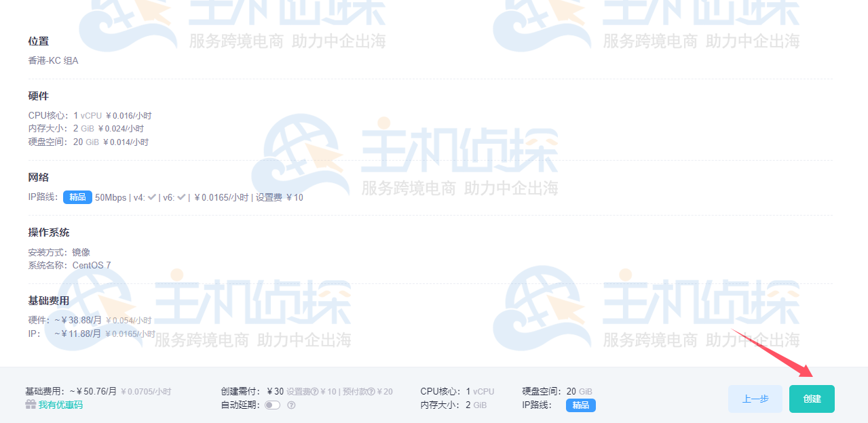The image size is (868, 423).
Task: Open the 我有优惠码 coupon link
Action: tap(60, 405)
